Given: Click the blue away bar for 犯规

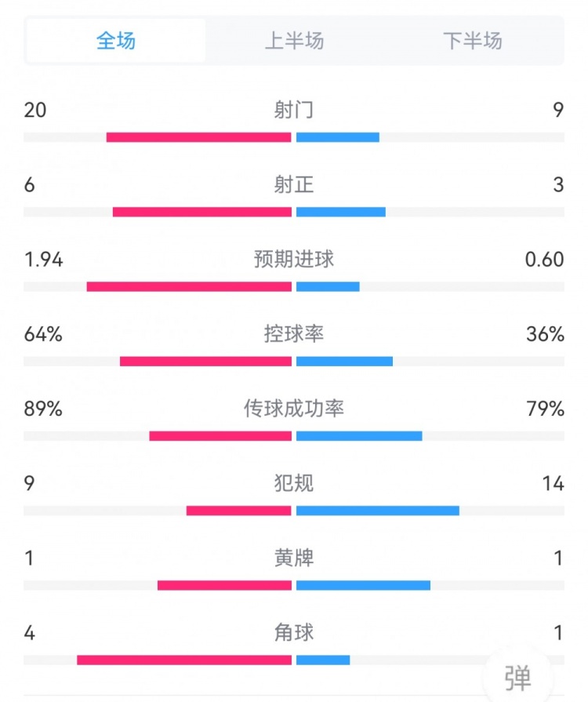Looking at the screenshot, I should click(378, 511).
